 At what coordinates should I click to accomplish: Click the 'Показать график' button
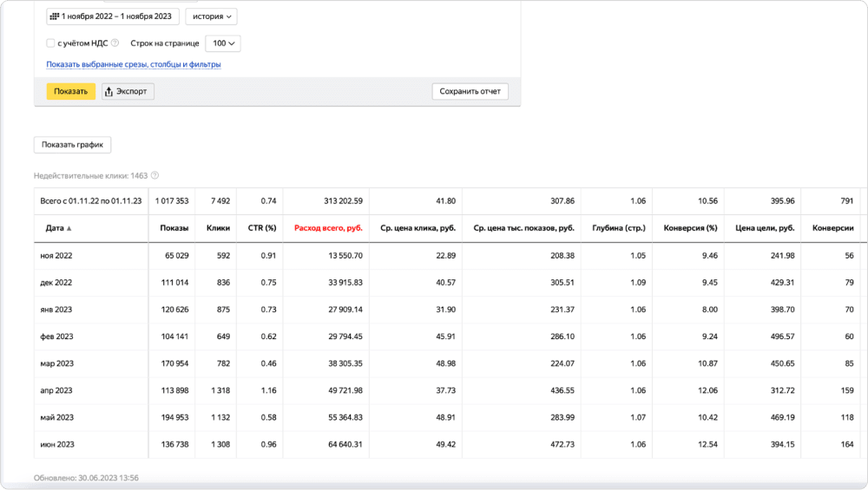[72, 145]
